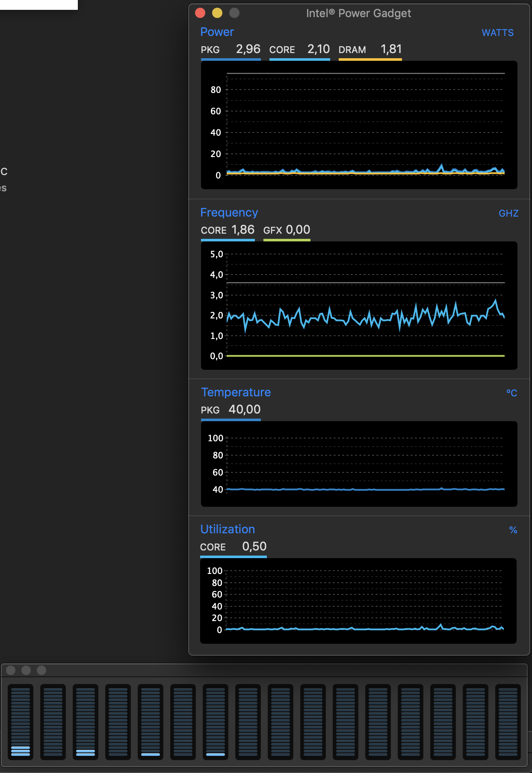Click the first CPU core load meter

click(x=21, y=722)
